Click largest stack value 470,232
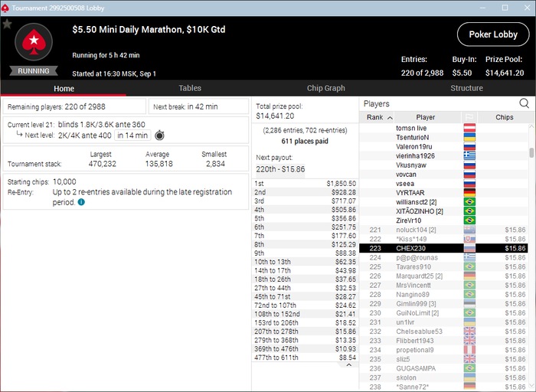 (x=102, y=164)
